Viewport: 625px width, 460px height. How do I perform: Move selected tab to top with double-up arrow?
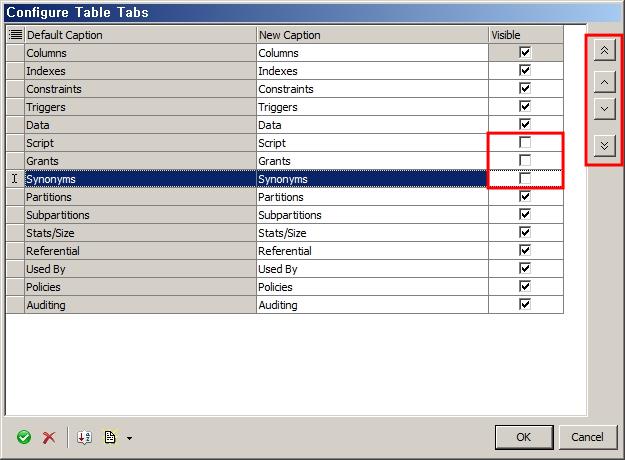point(604,49)
